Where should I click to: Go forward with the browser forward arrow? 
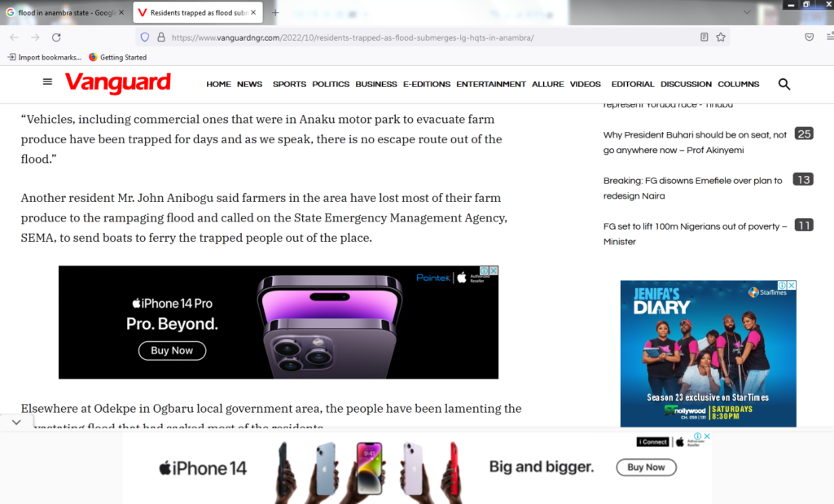35,37
